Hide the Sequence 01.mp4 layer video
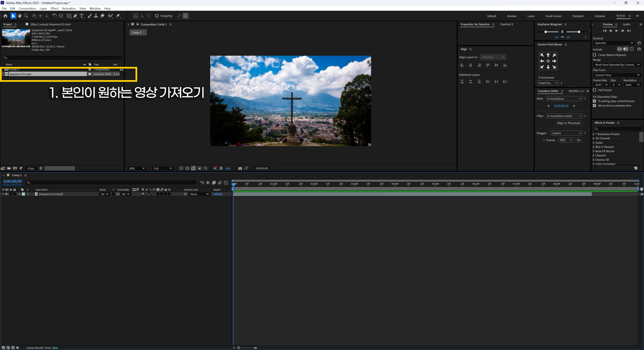The width and height of the screenshot is (644, 350). [x=3, y=194]
